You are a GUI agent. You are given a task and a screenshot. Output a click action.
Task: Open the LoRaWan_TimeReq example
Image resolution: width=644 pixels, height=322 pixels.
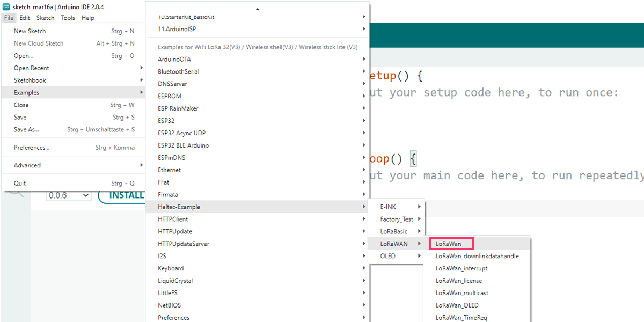[x=477, y=318]
